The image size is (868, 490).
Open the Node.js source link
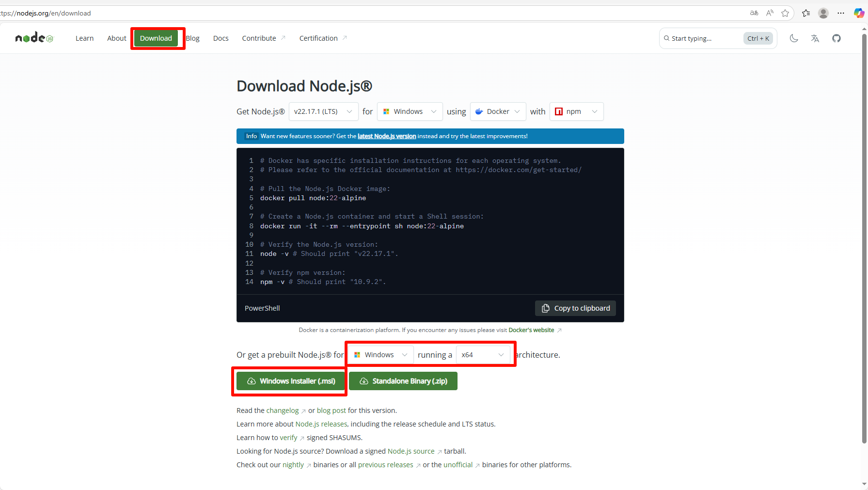(x=414, y=451)
